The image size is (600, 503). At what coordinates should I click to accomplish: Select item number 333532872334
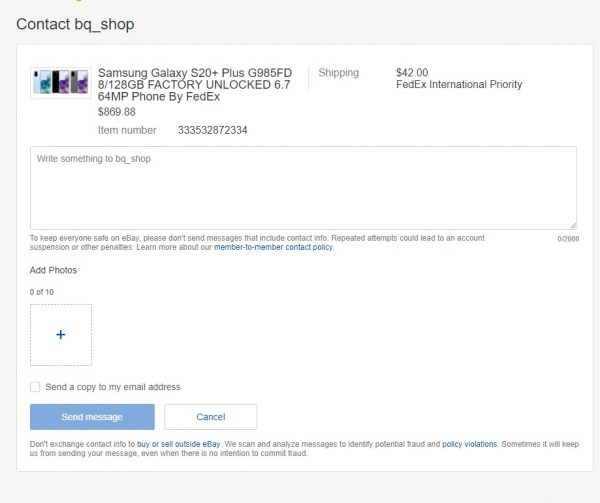[212, 130]
